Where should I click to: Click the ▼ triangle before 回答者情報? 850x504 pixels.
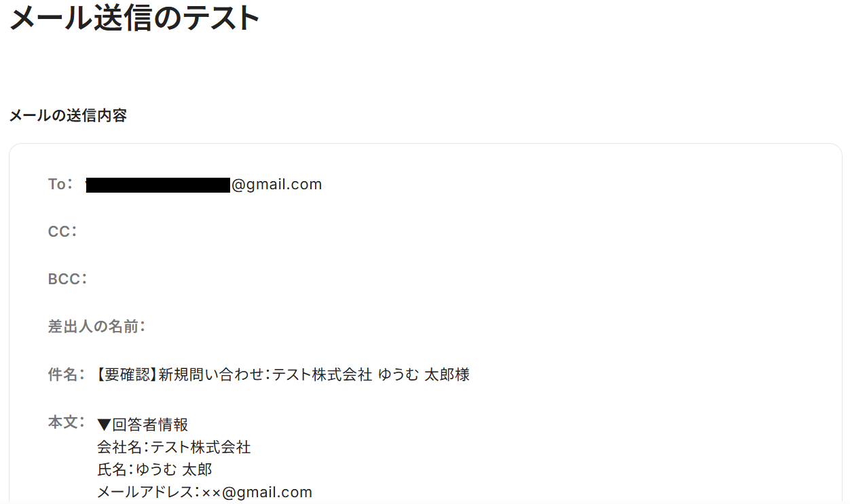coord(104,425)
